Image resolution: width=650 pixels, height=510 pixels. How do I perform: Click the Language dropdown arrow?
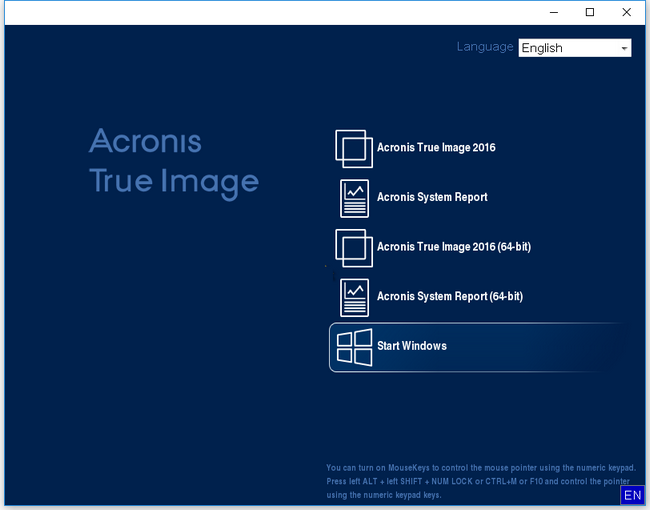point(624,49)
